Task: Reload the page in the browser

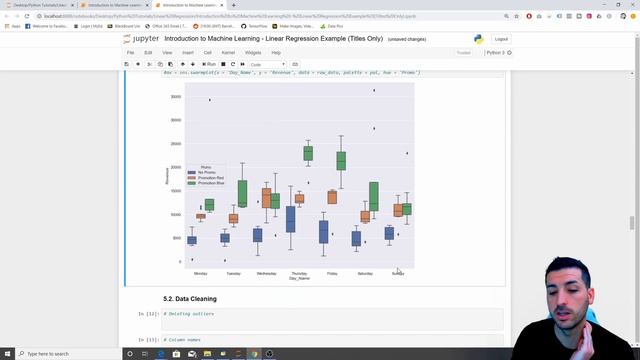Action: click(27, 16)
